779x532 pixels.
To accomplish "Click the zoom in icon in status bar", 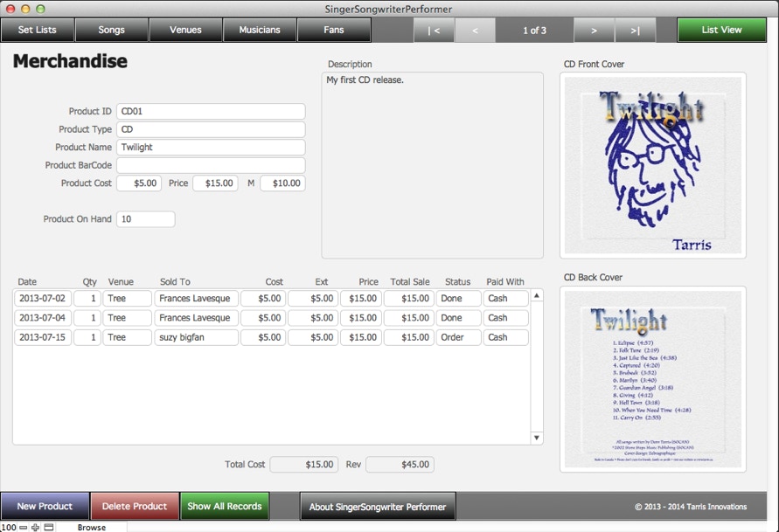I will click(x=36, y=527).
